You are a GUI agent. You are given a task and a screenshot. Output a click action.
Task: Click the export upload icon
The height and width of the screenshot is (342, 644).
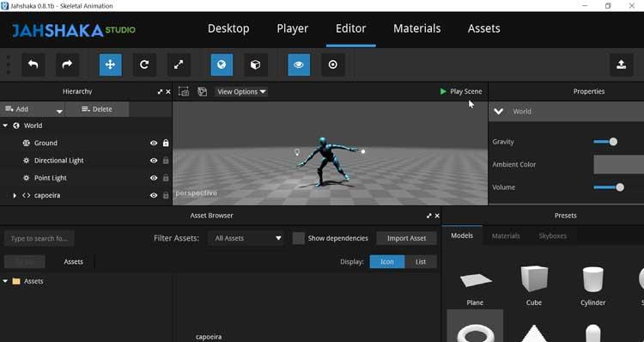click(622, 64)
